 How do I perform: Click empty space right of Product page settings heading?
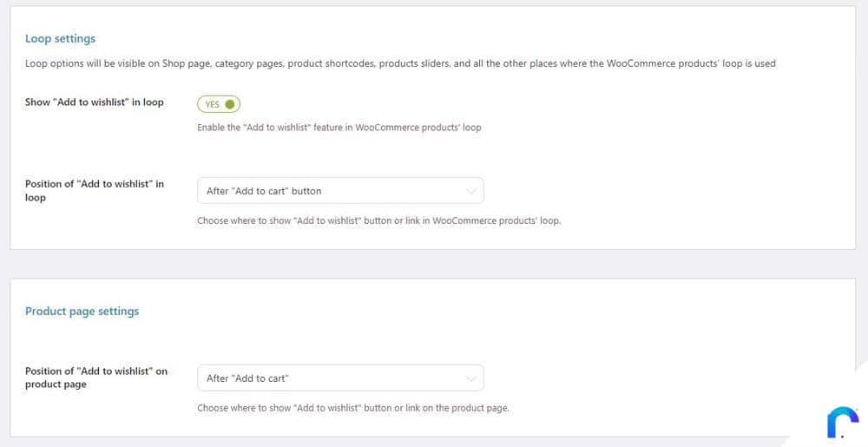(487, 312)
